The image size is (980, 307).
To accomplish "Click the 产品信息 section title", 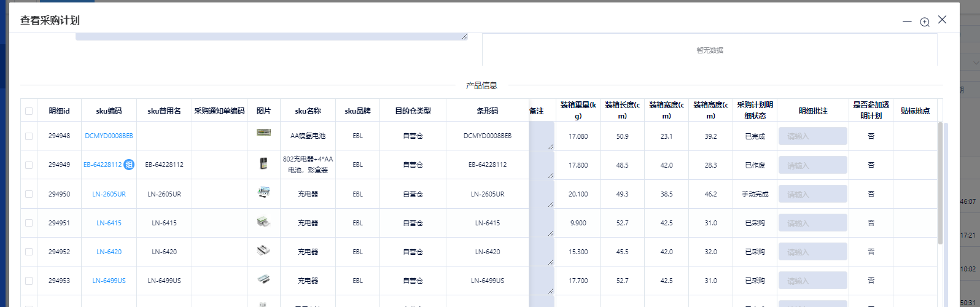I will (481, 85).
